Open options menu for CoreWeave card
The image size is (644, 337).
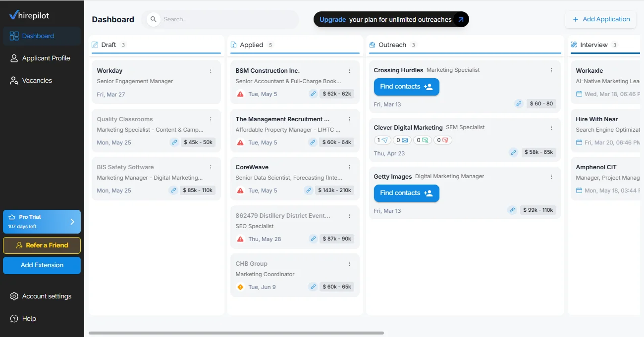[349, 167]
